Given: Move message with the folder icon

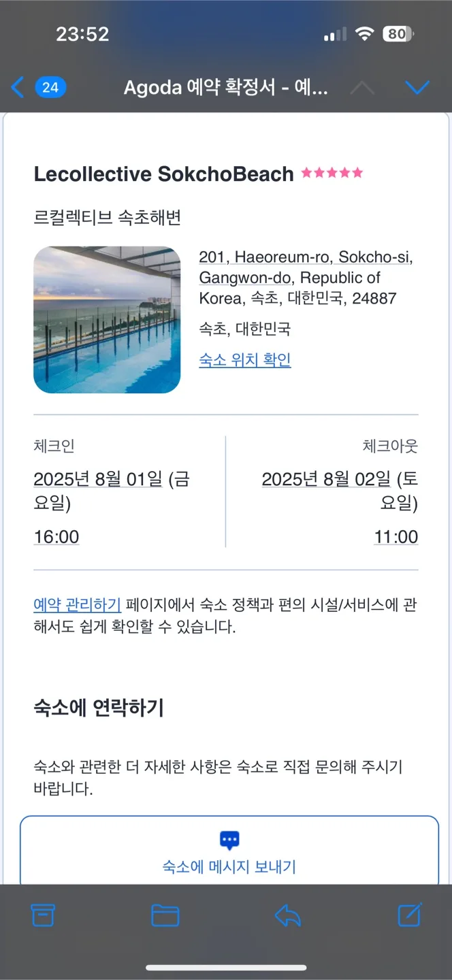Looking at the screenshot, I should point(165,915).
